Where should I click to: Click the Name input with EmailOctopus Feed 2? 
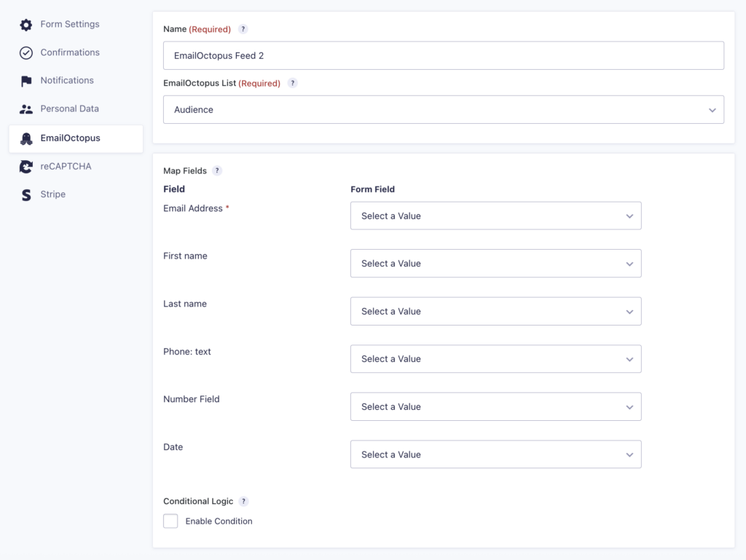(444, 55)
